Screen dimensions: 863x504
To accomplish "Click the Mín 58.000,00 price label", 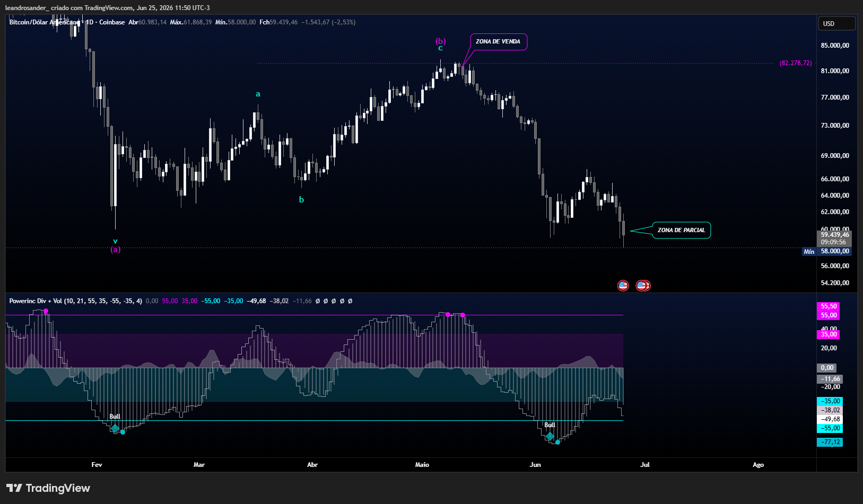I will (x=827, y=251).
